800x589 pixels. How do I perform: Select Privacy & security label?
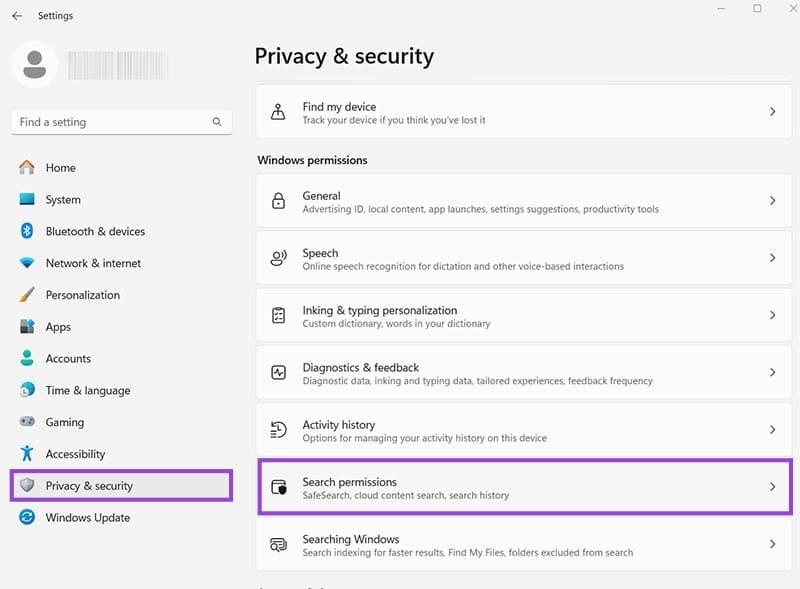[x=89, y=486]
